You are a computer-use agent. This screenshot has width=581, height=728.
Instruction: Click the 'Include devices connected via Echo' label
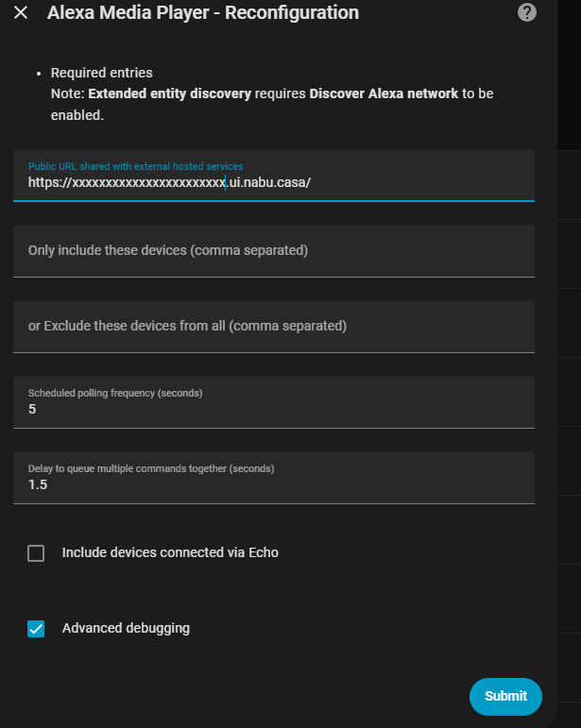(170, 552)
